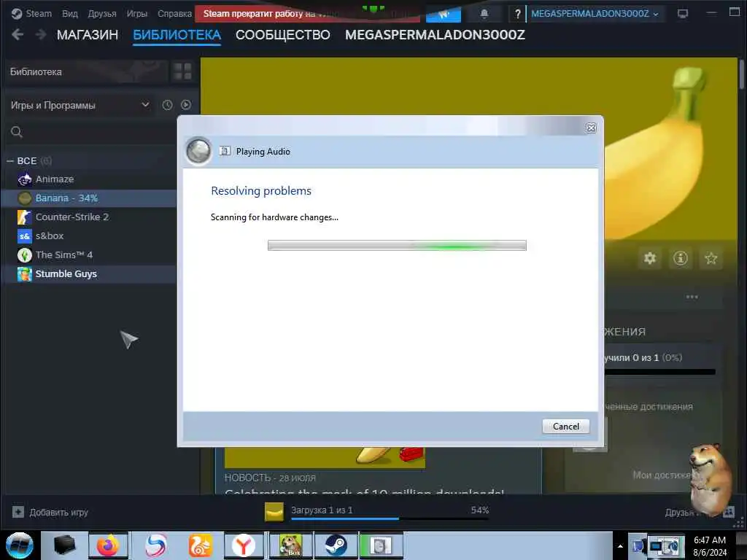Add Banana to favorites star icon
747x560 pixels.
point(711,258)
